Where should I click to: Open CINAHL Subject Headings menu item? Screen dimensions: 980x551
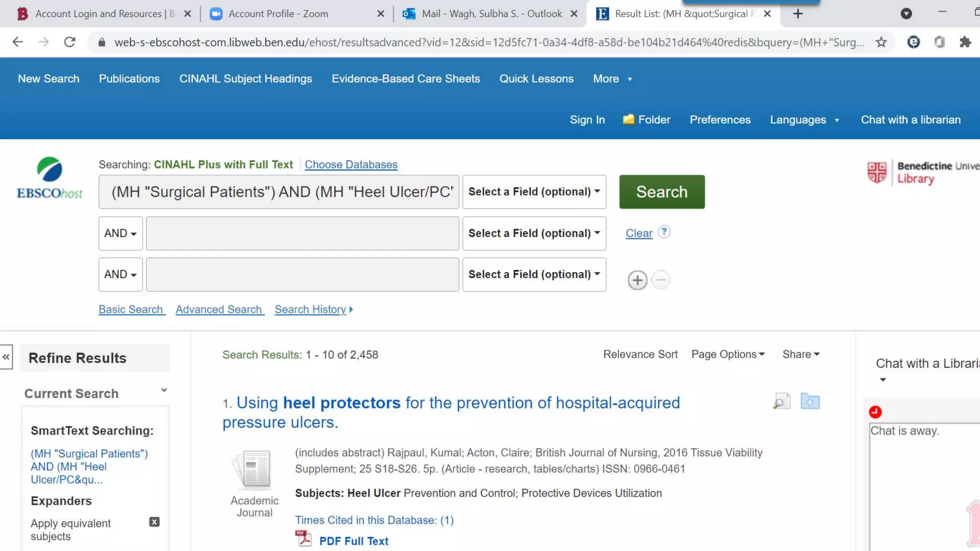click(x=245, y=79)
